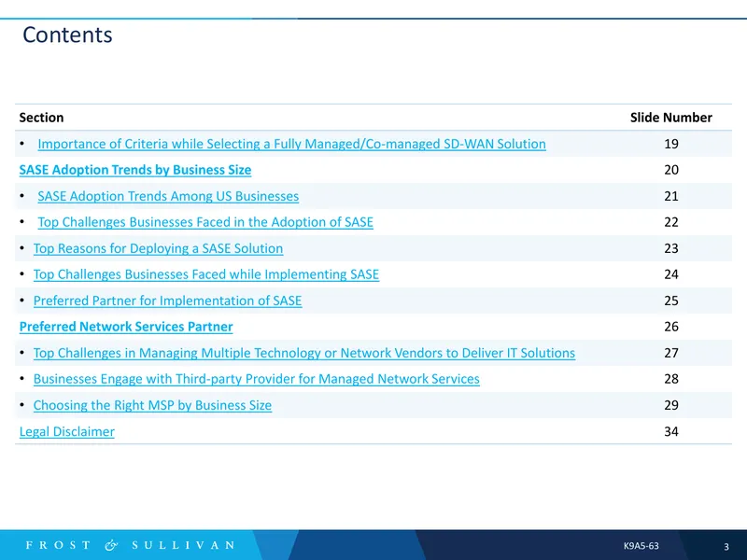The height and width of the screenshot is (560, 747).
Task: Select the K9A5-63 document code
Action: pos(641,546)
